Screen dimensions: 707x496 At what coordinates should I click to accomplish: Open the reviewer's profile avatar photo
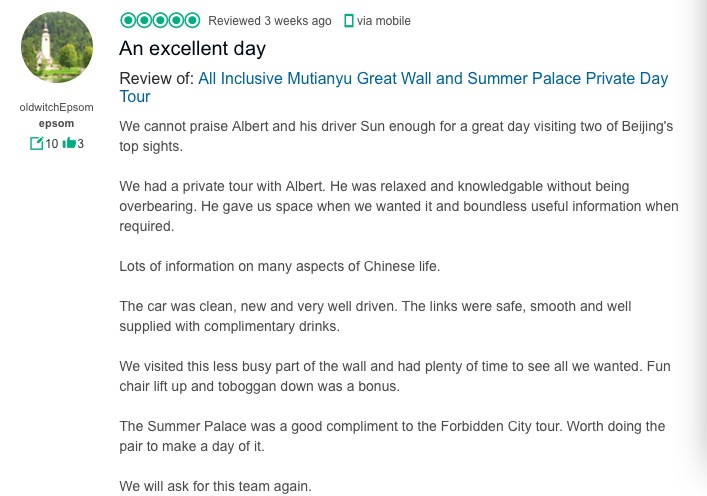click(x=57, y=47)
